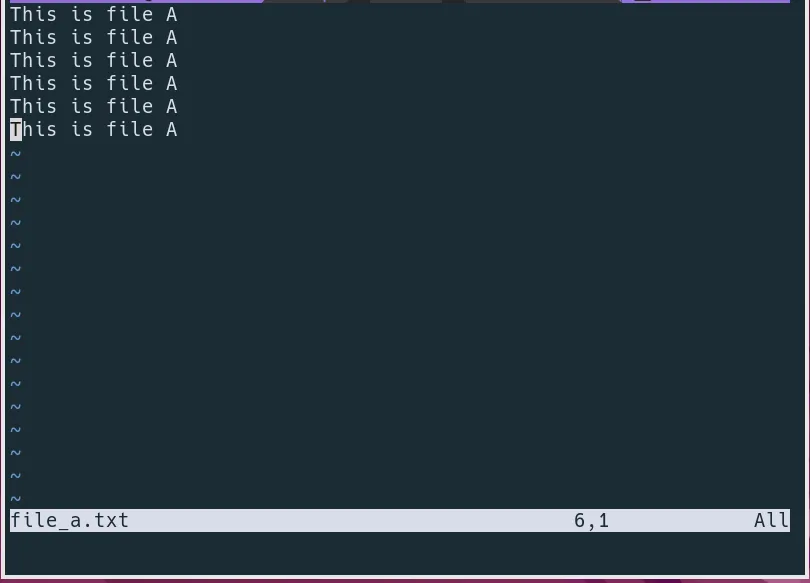This screenshot has width=810, height=583.
Task: Click the file_a.txt name in status line
Action: [x=69, y=520]
